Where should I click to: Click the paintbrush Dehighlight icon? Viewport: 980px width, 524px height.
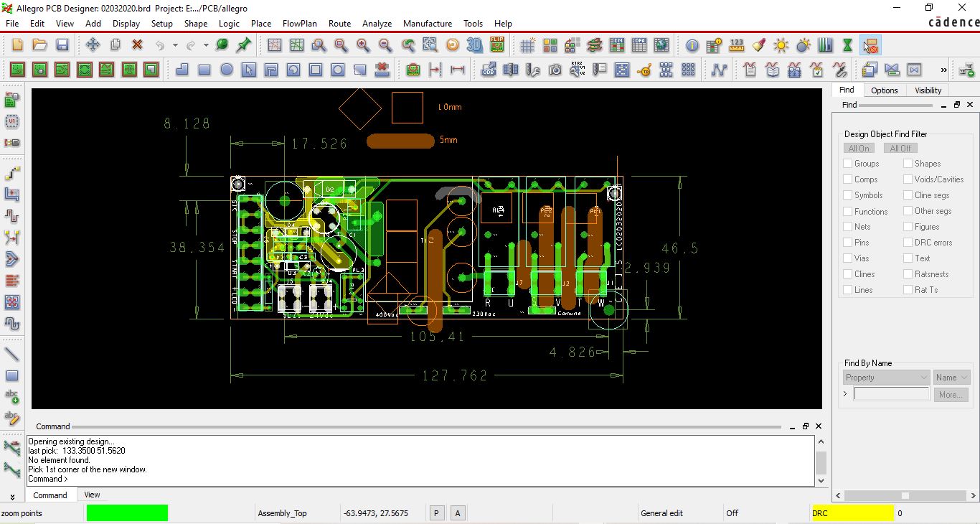pos(759,45)
